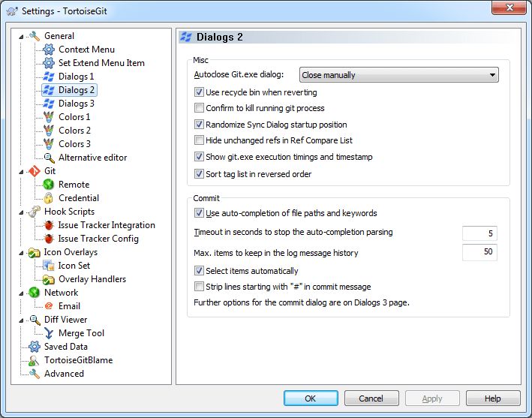Click the Issue Tracker Config bug icon
Viewport: 532px width, 418px height.
[49, 239]
